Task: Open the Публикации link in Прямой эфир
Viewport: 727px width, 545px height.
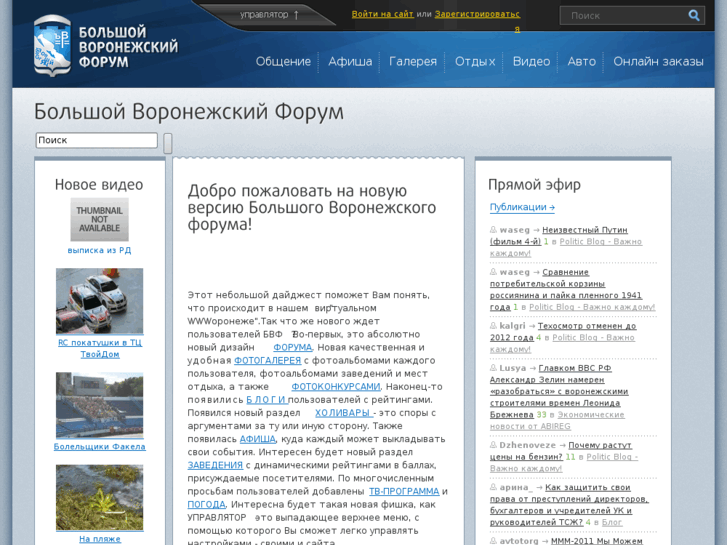Action: click(522, 207)
